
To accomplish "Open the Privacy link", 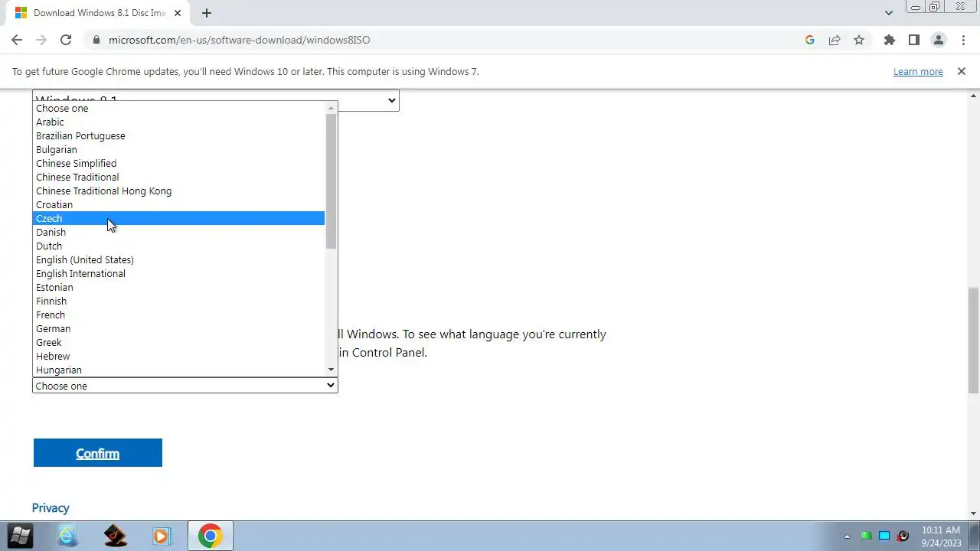I will click(x=51, y=508).
